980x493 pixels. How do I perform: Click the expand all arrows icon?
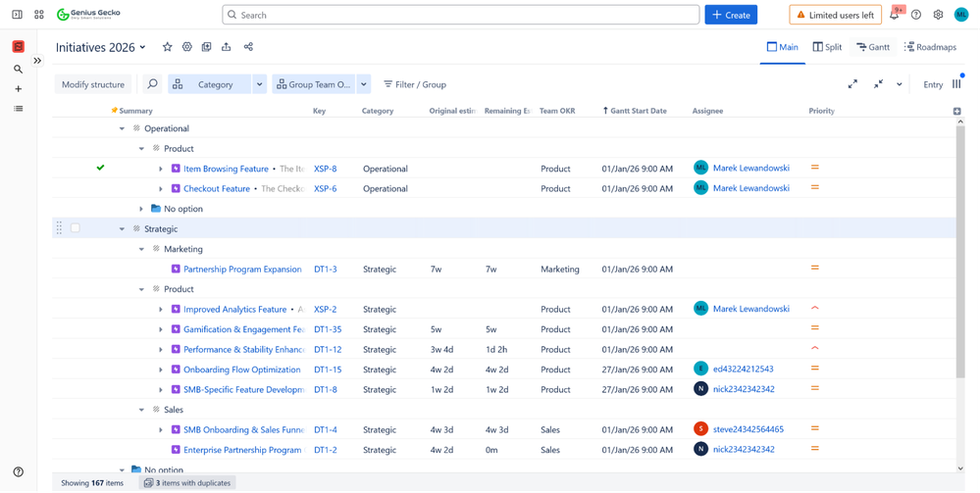pos(852,84)
